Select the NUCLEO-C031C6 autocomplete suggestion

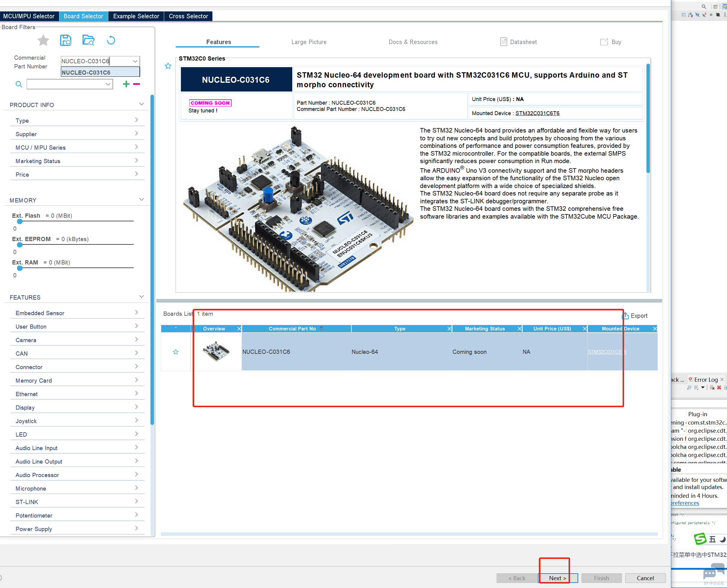[100, 72]
